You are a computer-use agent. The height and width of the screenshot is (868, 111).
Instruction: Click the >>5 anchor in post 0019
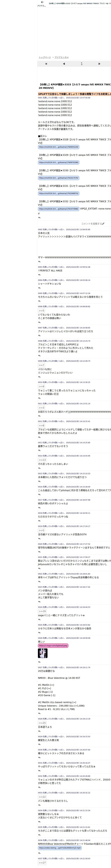point(41,530)
